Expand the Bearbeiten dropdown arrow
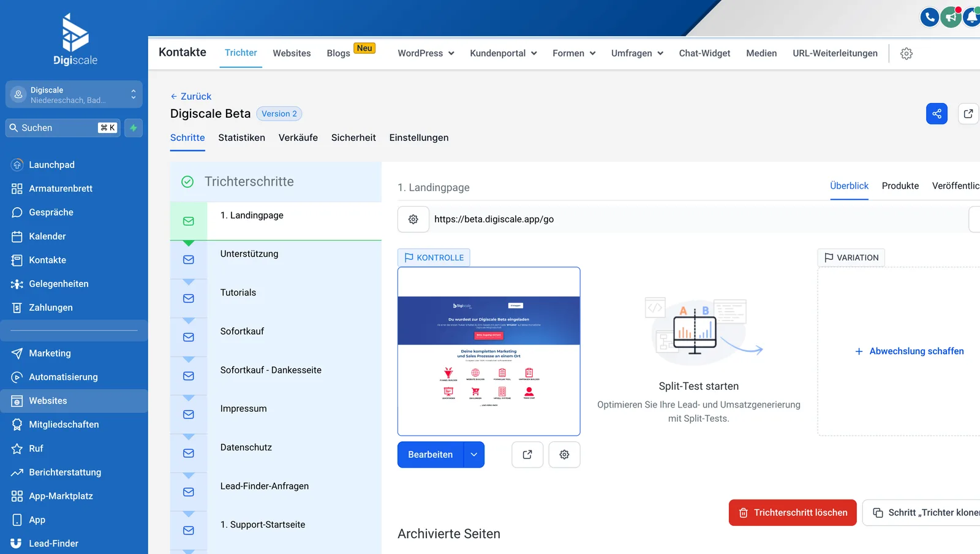980x554 pixels. click(x=474, y=455)
